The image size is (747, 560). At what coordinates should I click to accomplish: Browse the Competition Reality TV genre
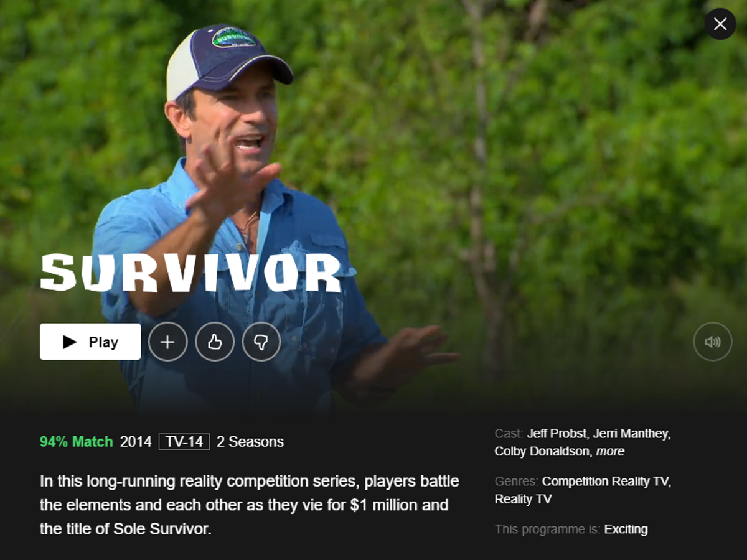(x=606, y=481)
